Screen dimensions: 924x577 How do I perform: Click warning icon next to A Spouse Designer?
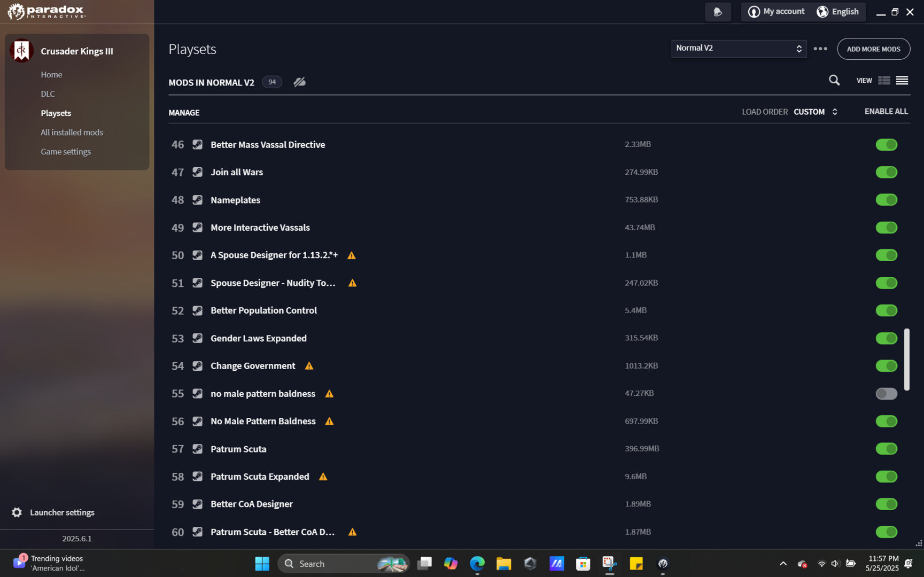[352, 255]
